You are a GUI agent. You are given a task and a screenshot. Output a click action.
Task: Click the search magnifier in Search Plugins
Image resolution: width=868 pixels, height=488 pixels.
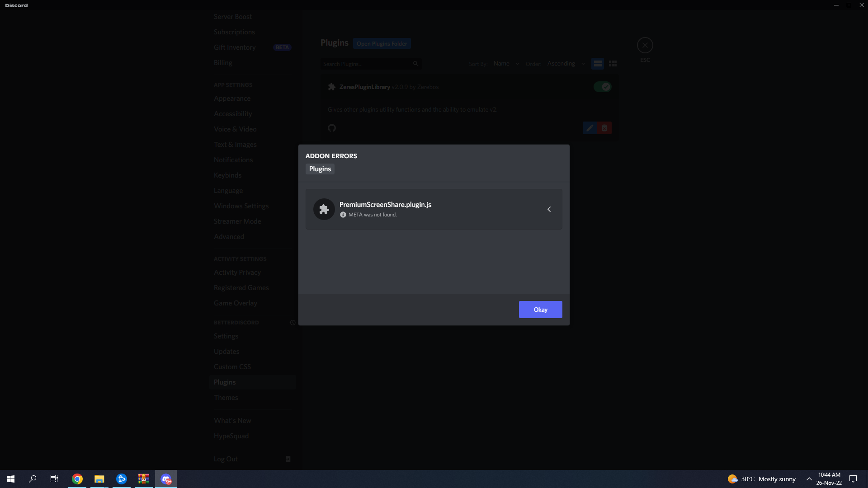[x=415, y=64]
